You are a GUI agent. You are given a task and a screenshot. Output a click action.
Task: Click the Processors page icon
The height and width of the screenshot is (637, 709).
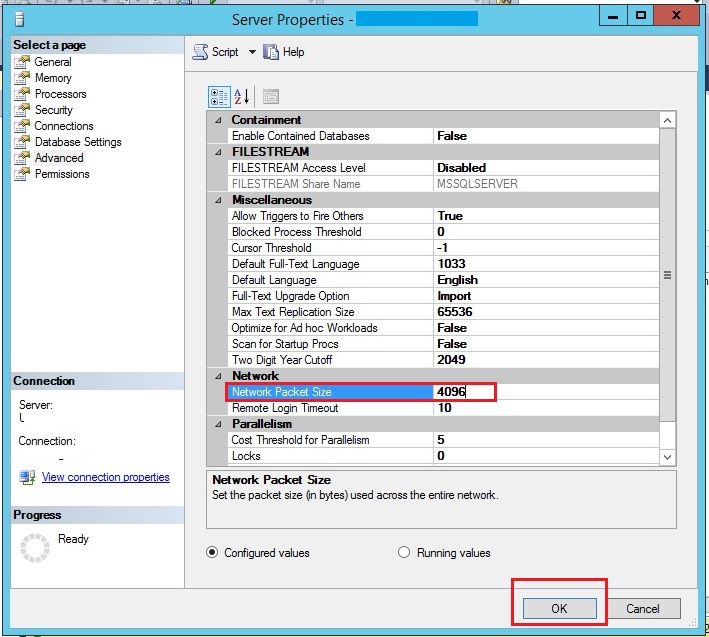[22, 94]
